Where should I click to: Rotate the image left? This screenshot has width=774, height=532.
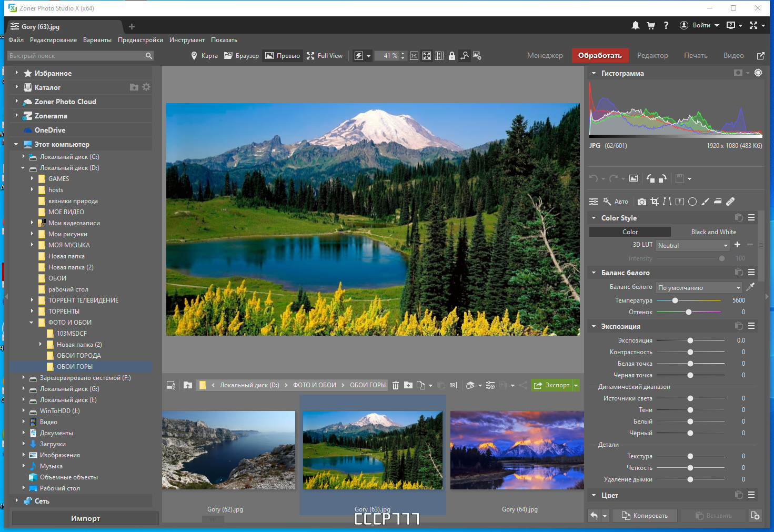click(650, 178)
